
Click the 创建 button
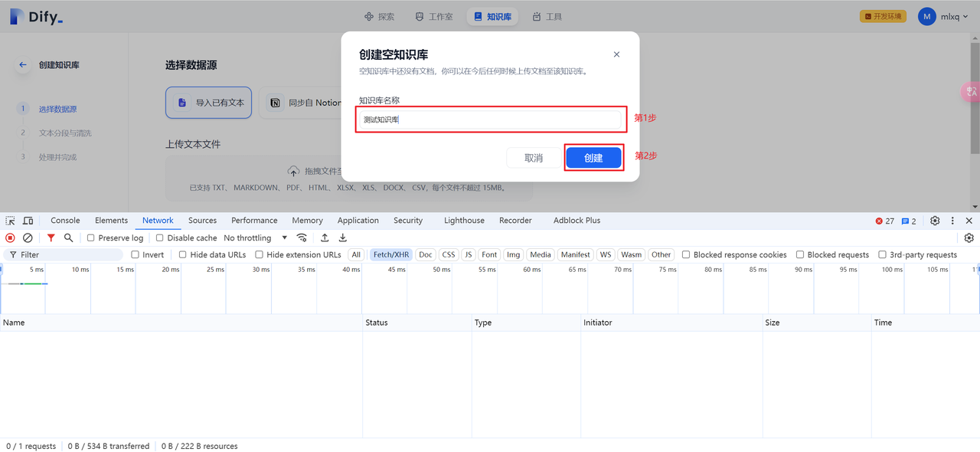tap(593, 158)
